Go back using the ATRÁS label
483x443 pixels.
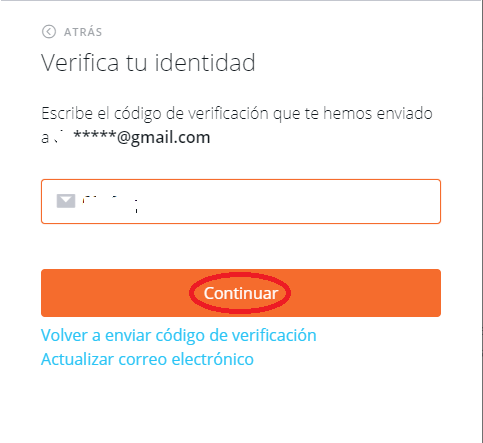(83, 32)
